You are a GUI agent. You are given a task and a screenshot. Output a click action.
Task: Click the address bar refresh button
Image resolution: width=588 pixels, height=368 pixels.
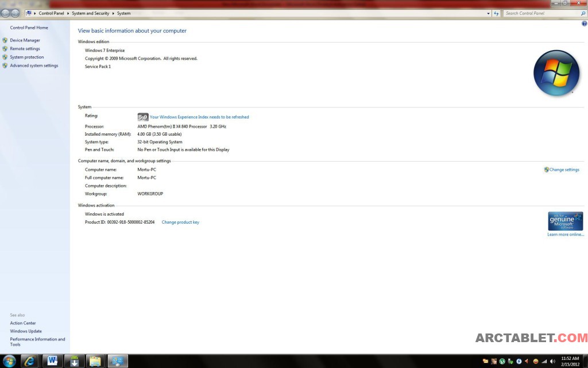click(x=496, y=13)
